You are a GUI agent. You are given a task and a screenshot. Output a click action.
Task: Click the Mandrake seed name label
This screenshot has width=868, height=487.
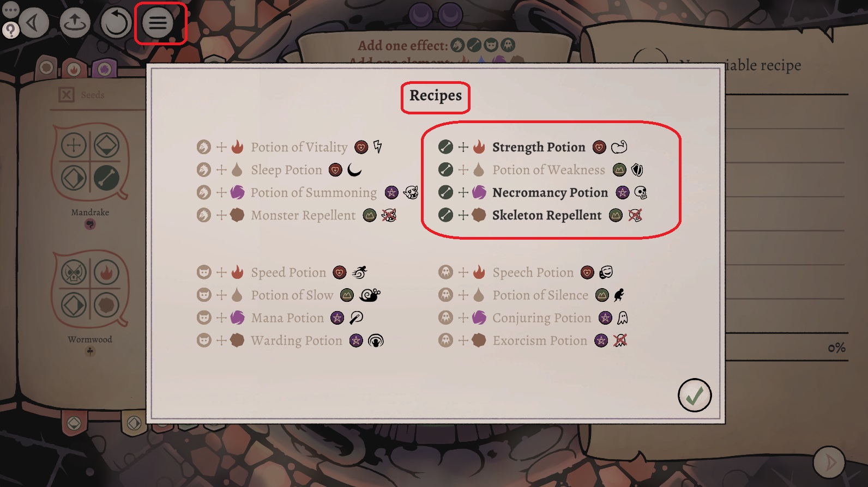tap(90, 212)
